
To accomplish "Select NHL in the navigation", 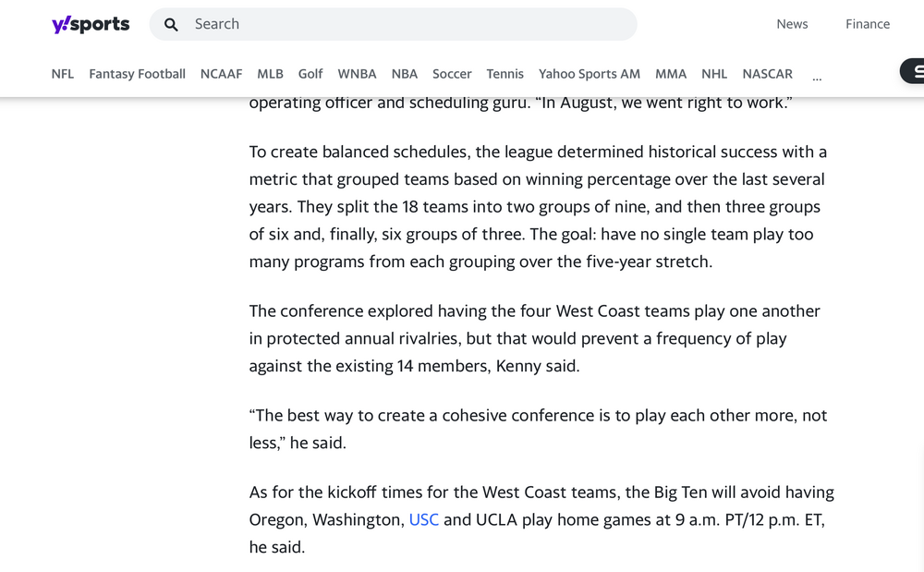I will (714, 74).
